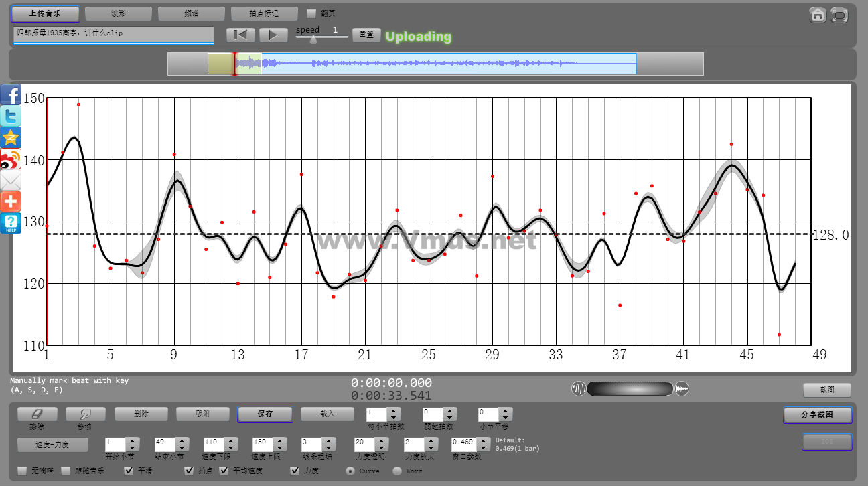Uncheck the 平滑 smoothing checkbox

129,471
